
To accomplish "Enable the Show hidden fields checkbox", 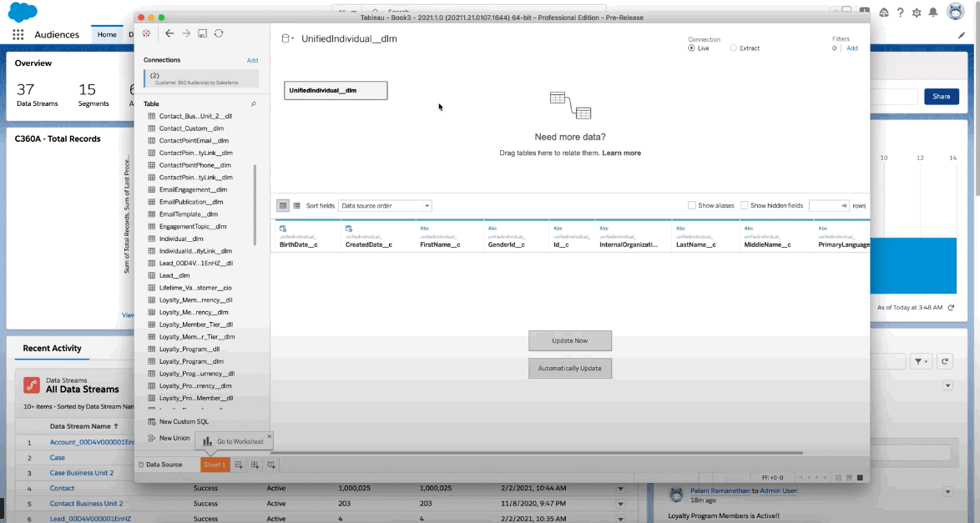I will (745, 205).
